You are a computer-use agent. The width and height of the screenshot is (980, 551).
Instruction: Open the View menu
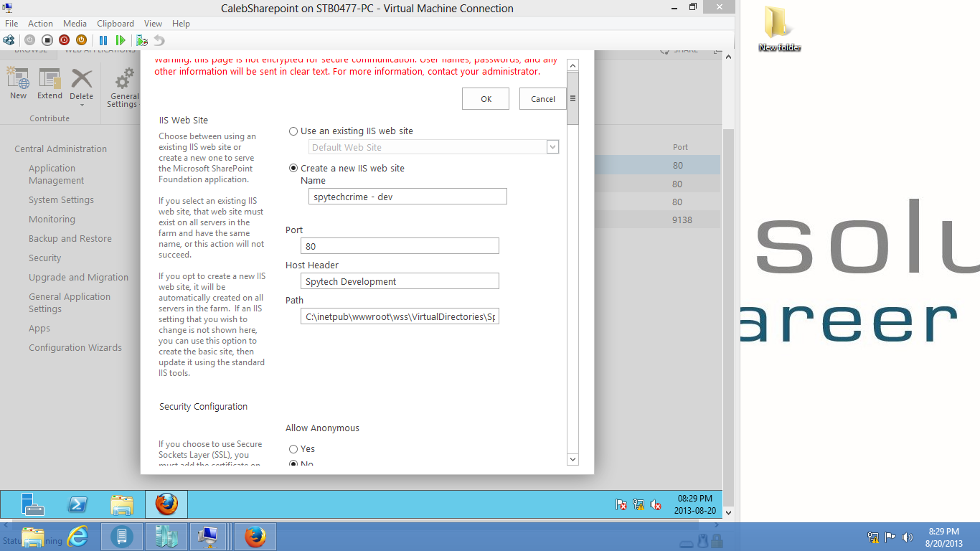(x=153, y=24)
